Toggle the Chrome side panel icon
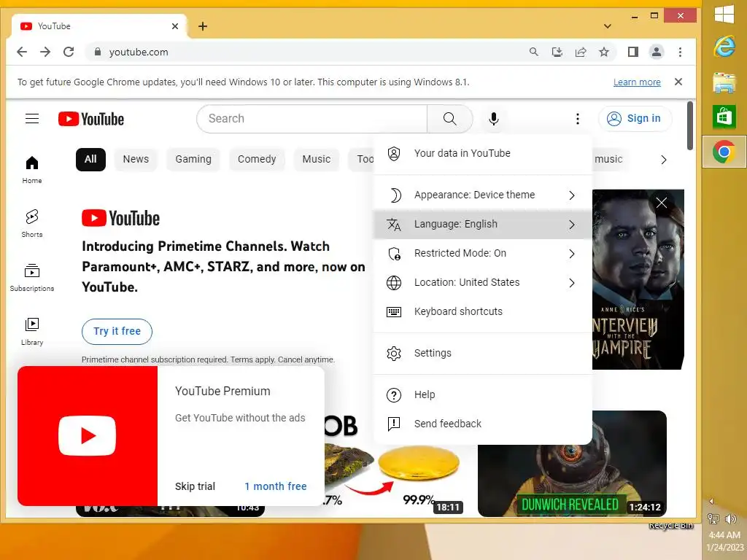747x560 pixels. pos(632,52)
